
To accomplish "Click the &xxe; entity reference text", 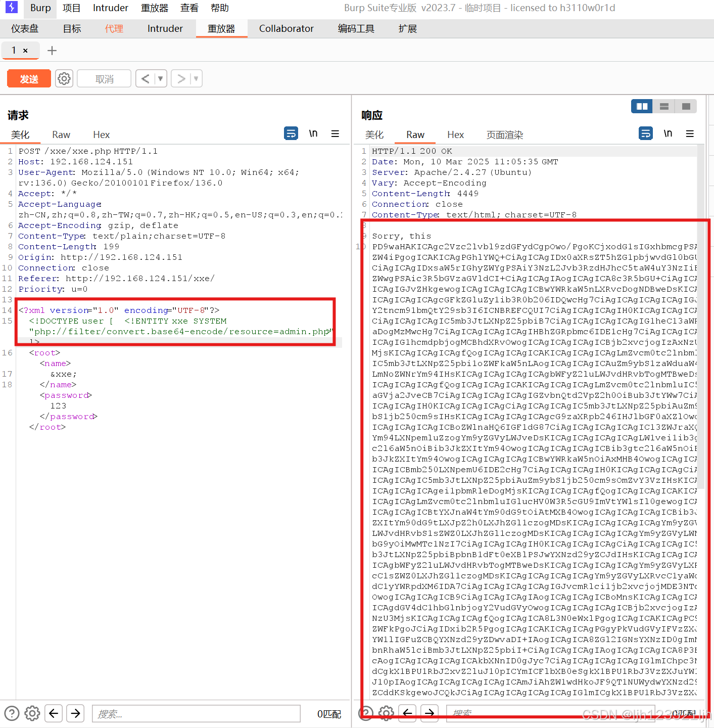I will [64, 374].
